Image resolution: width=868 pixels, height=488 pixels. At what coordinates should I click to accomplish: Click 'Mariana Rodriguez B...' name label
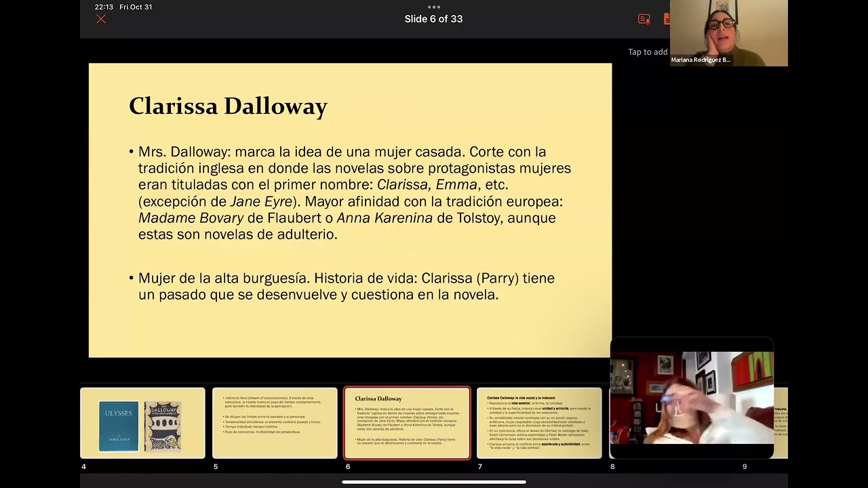[701, 60]
